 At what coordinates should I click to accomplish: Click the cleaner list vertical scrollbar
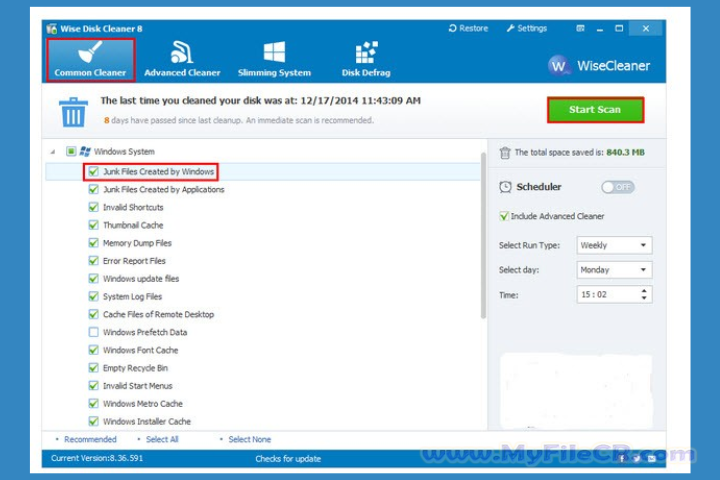pyautogui.click(x=483, y=236)
